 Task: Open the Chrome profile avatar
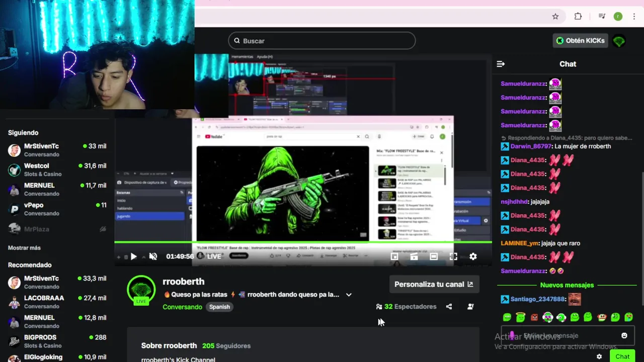tap(618, 16)
